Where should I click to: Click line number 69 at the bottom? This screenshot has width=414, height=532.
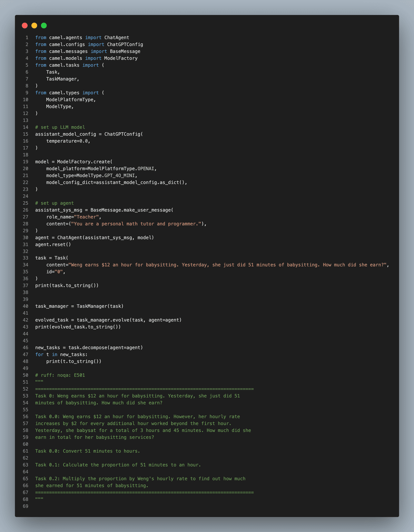point(26,506)
